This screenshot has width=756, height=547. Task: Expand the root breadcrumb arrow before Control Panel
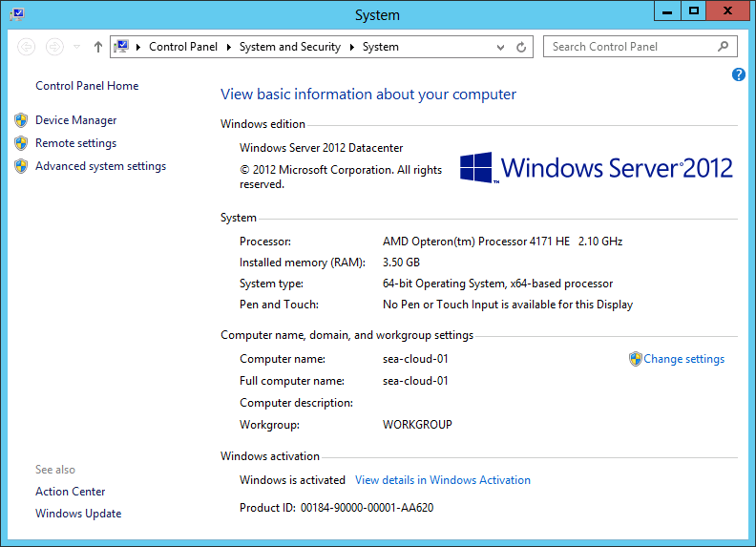(138, 47)
